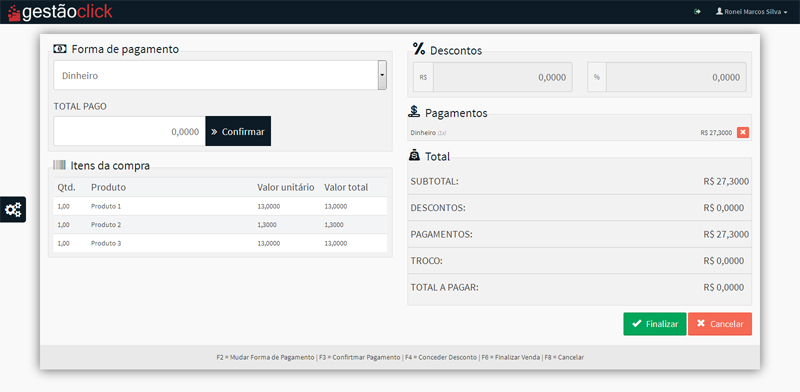Click the Finalizar button
Screen dimensions: 800x392
[x=655, y=324]
